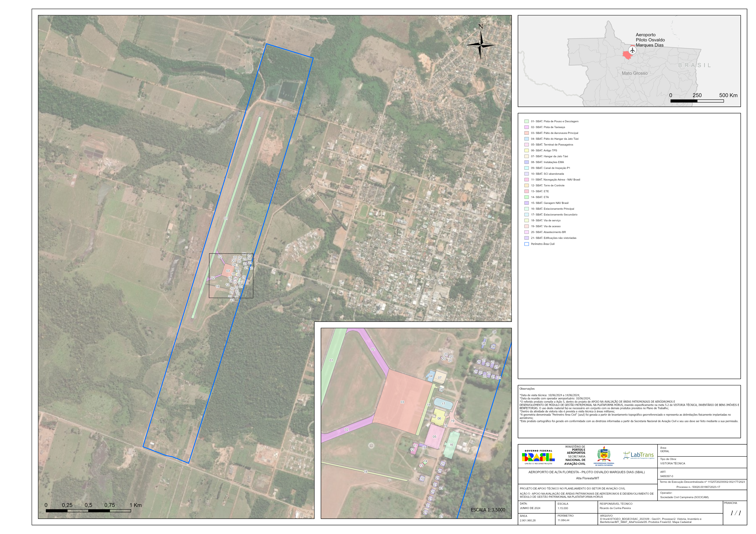This screenshot has width=756, height=534.
Task: Click the runway label 01 on main map
Action: click(x=226, y=219)
